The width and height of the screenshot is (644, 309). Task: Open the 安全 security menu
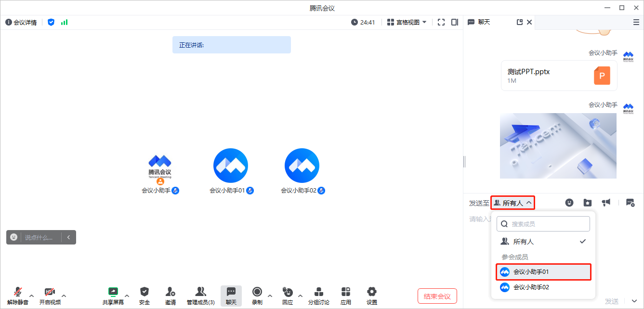(x=145, y=296)
